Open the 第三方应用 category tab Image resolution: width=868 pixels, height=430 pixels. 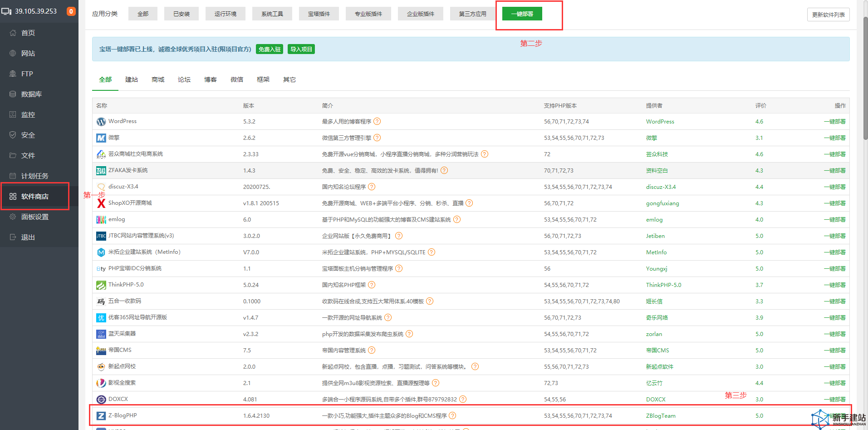pos(473,14)
